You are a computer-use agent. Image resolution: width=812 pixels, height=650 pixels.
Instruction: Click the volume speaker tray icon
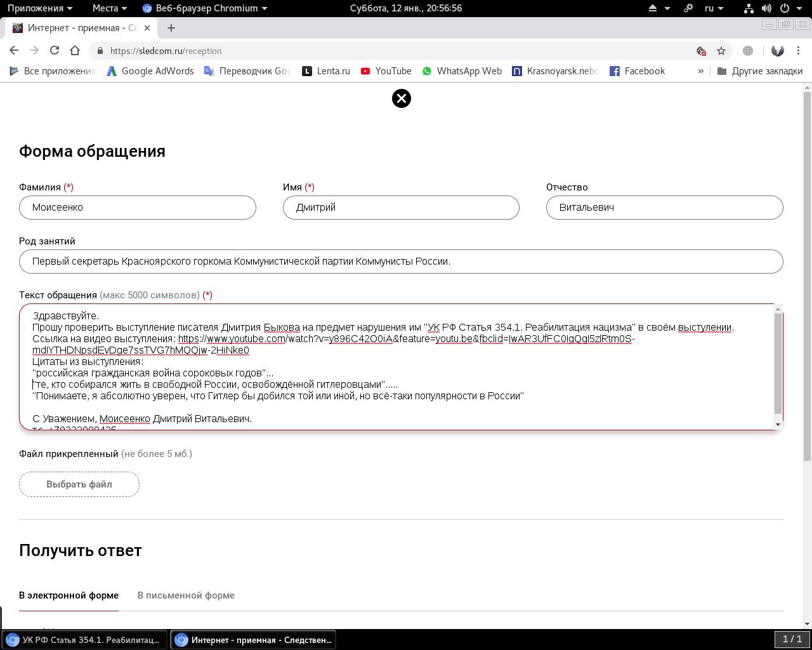[766, 8]
